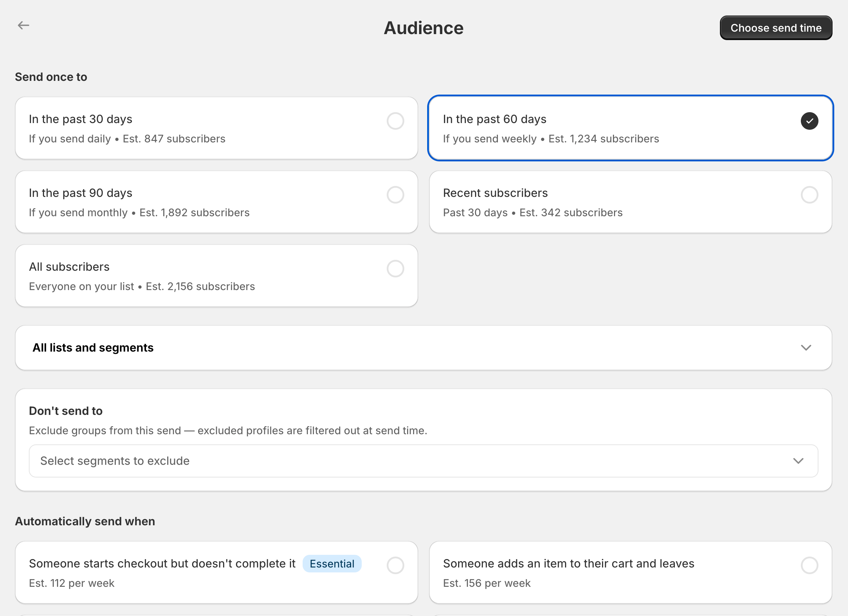Click the 'Don't send to' heading

[x=66, y=411]
